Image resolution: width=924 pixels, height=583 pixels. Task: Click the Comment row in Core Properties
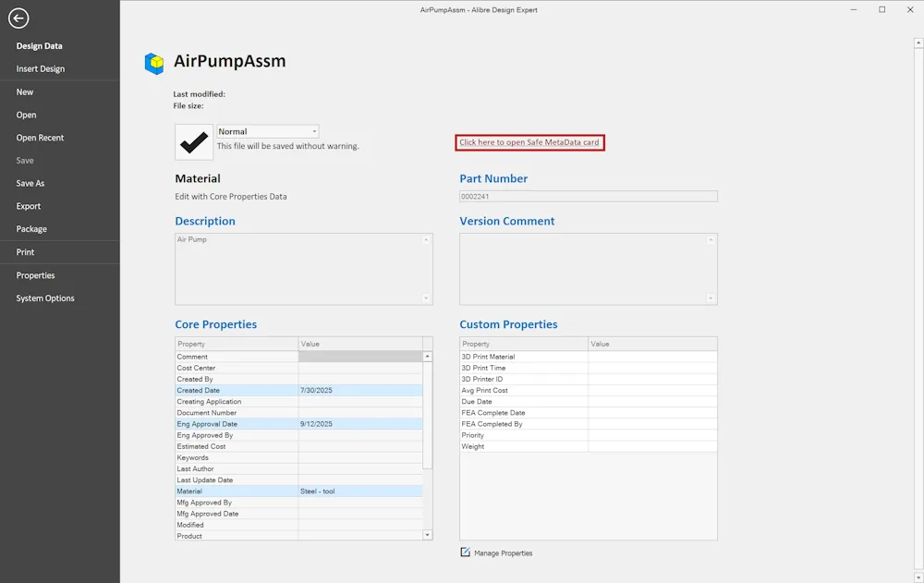point(298,357)
